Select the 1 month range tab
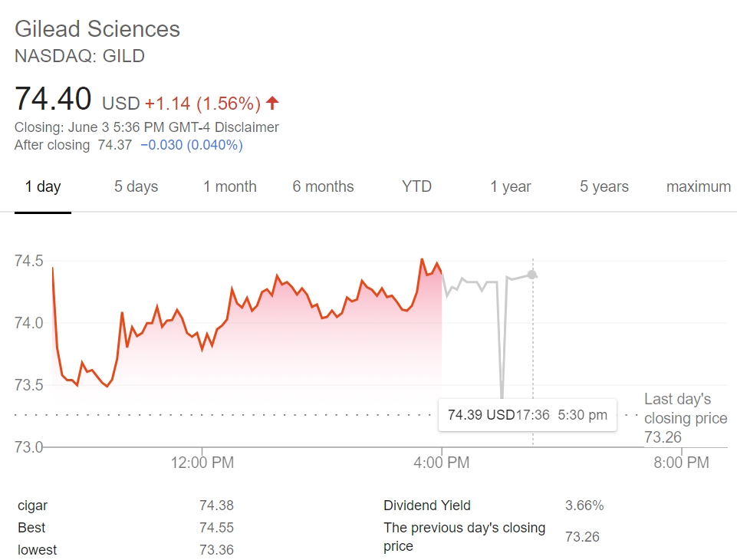Image resolution: width=737 pixels, height=560 pixels. [x=229, y=186]
